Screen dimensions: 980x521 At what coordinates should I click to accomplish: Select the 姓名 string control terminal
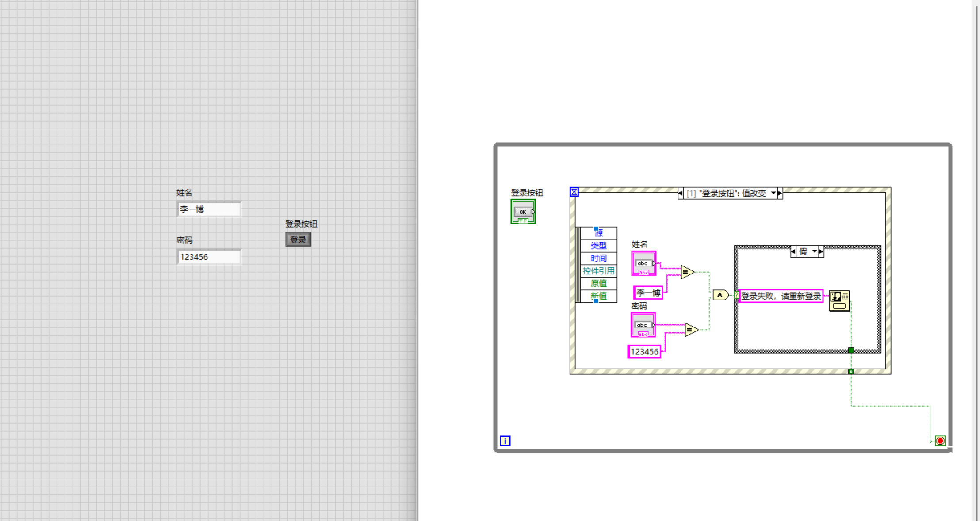(643, 263)
